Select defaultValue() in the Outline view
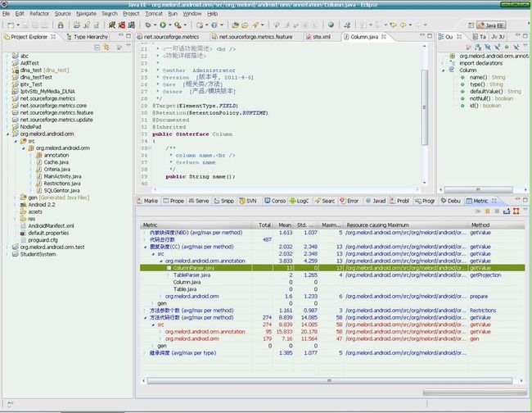Screen dimensions: 532x413 486,92
